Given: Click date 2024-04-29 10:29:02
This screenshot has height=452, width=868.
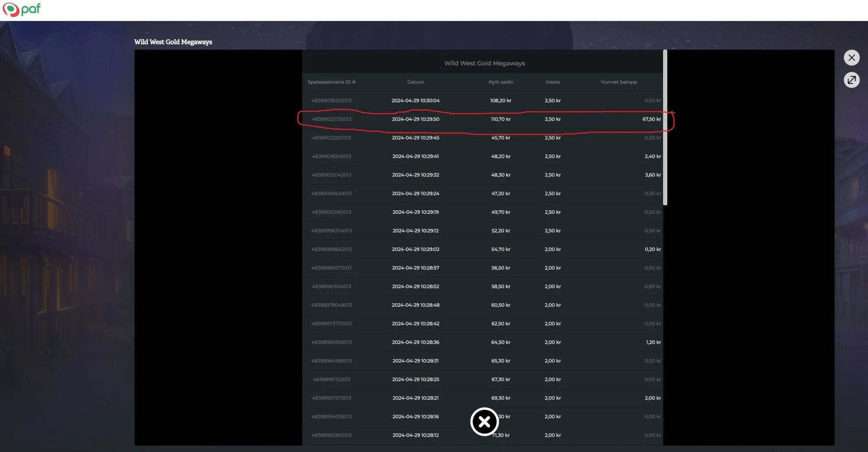Looking at the screenshot, I should [x=416, y=249].
